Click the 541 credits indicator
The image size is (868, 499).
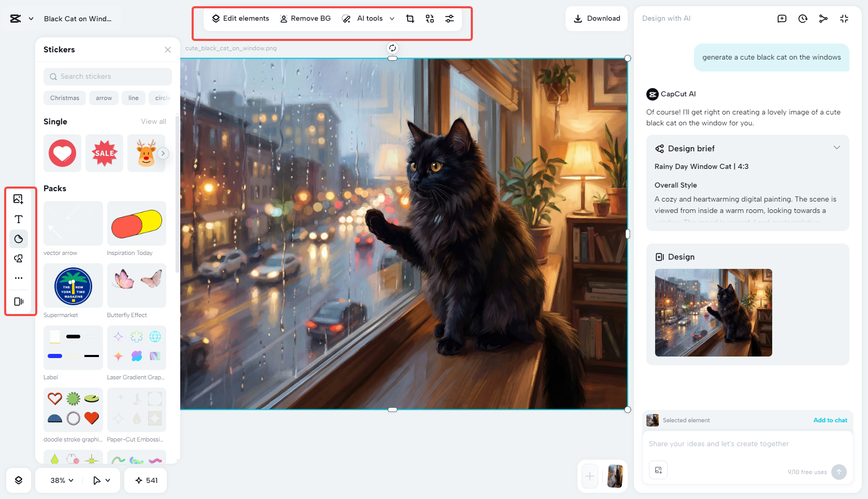146,480
